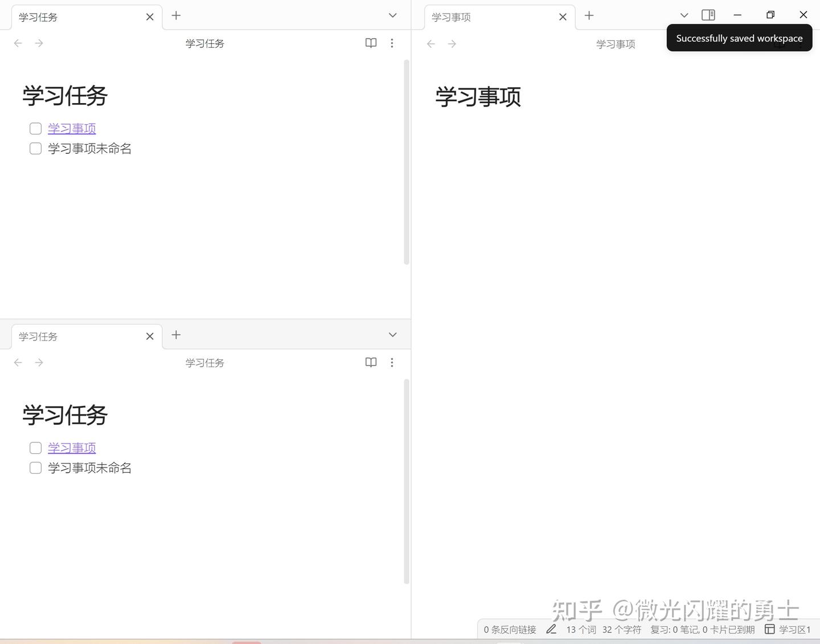Image resolution: width=820 pixels, height=644 pixels.
Task: Navigate forward in the 学习事项 pane
Action: point(452,43)
